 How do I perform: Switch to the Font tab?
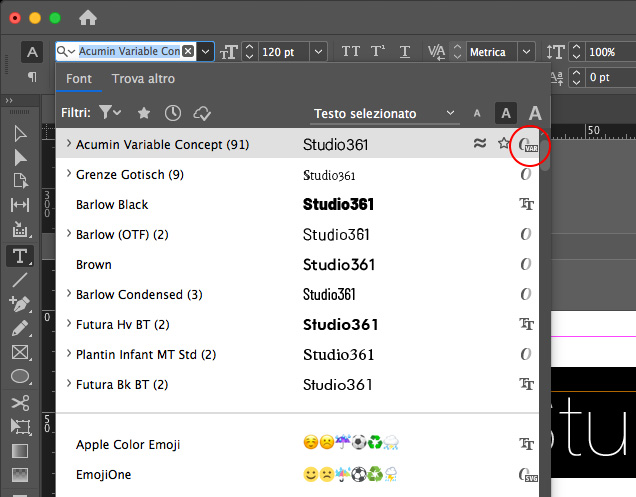point(79,79)
